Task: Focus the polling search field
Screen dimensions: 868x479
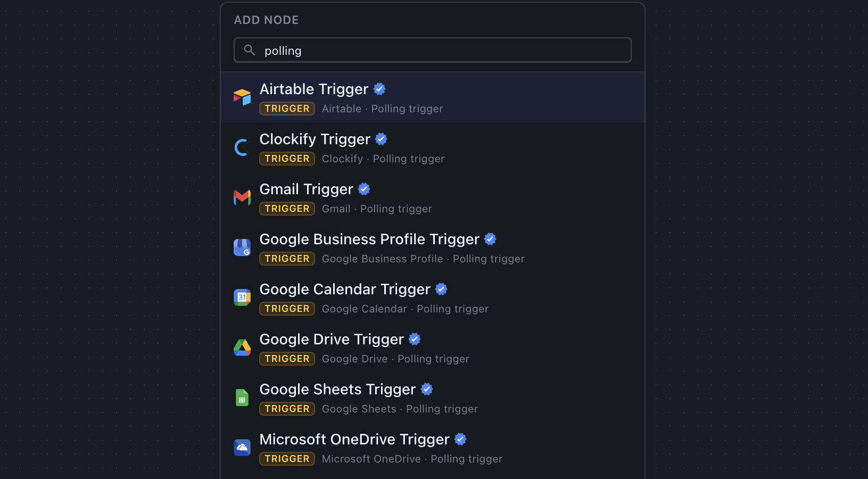Action: point(433,50)
